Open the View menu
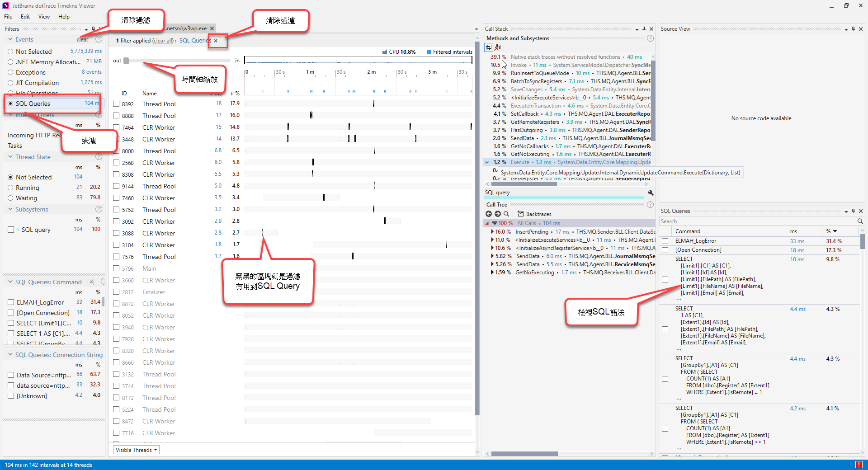868x470 pixels. (x=43, y=17)
